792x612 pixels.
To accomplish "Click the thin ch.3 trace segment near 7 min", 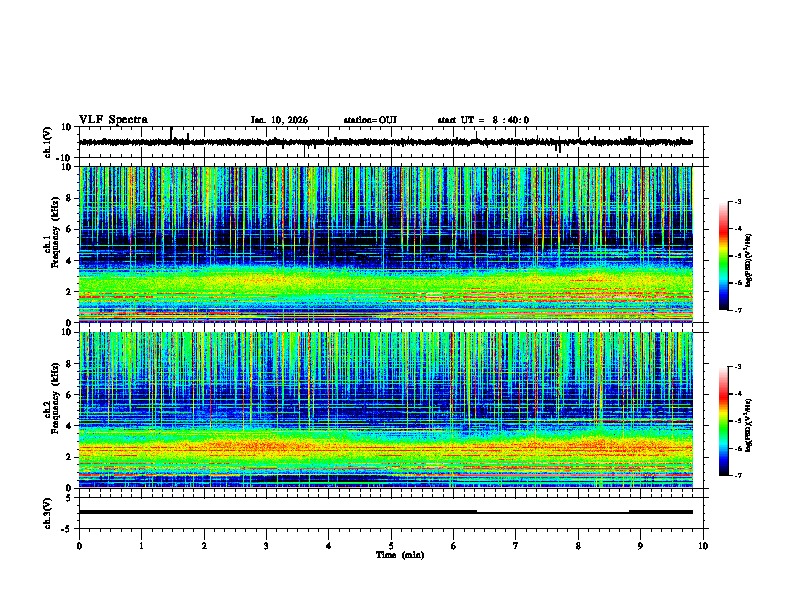I will (553, 513).
